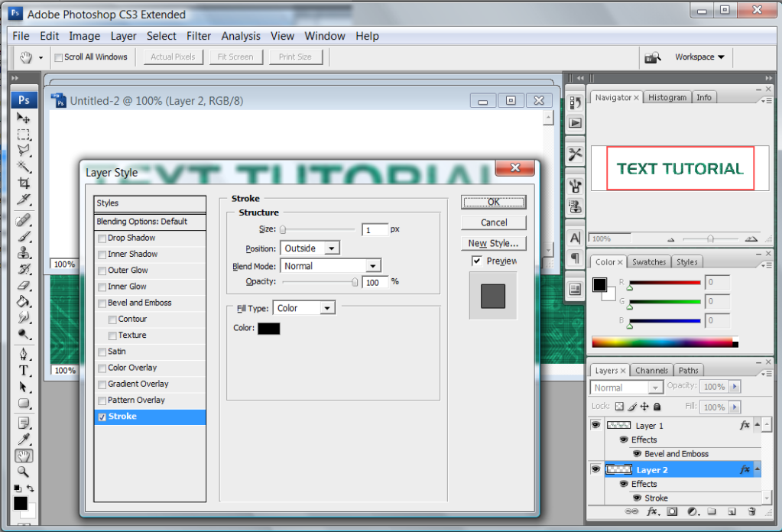Select the Move tool in the toolbox
Image resolution: width=782 pixels, height=532 pixels.
pyautogui.click(x=24, y=118)
